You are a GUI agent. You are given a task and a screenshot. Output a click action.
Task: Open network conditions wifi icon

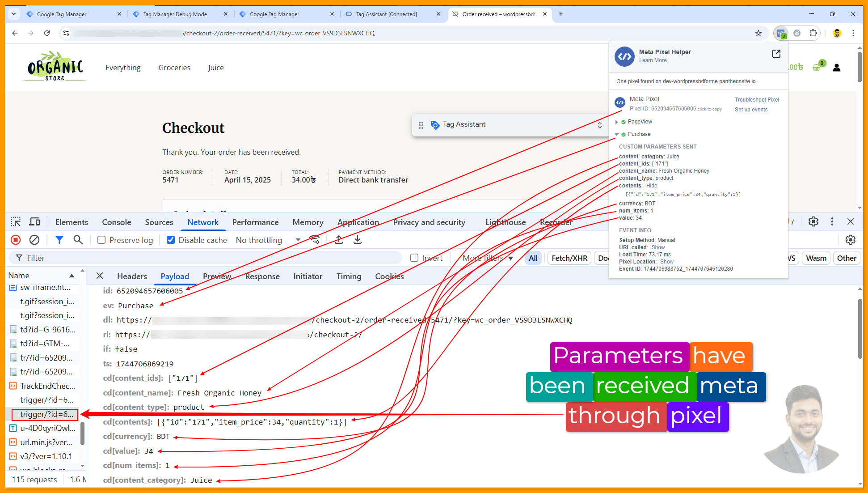click(315, 240)
